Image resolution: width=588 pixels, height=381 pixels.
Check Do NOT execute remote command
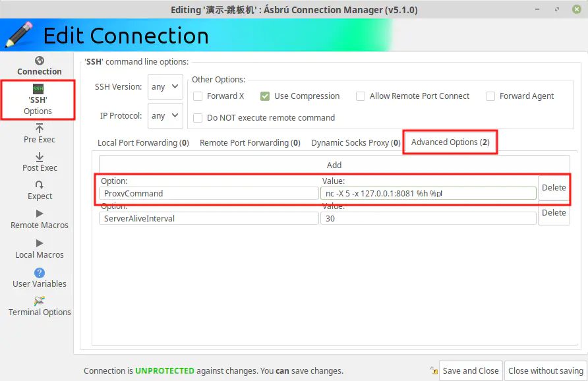[x=198, y=118]
